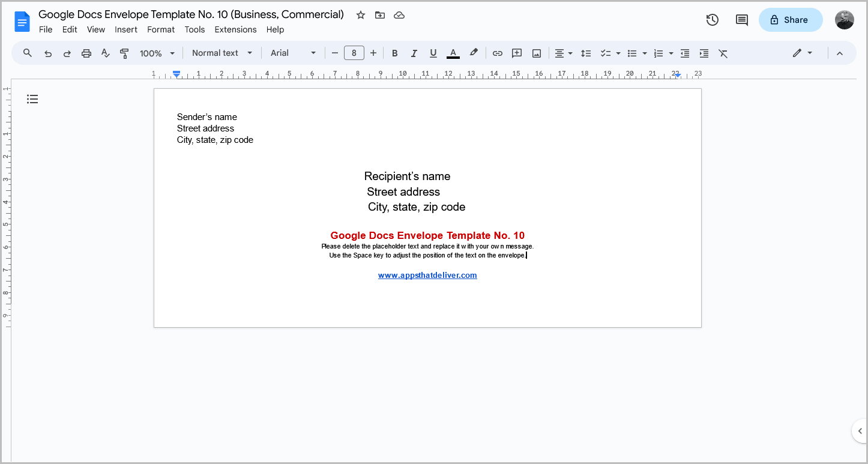Image resolution: width=868 pixels, height=464 pixels.
Task: Redo the last action
Action: point(67,53)
